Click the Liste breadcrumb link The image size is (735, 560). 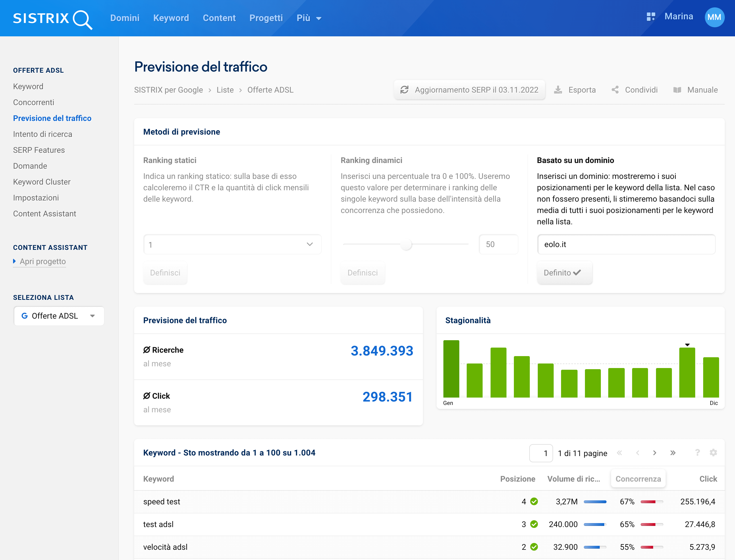click(x=225, y=90)
